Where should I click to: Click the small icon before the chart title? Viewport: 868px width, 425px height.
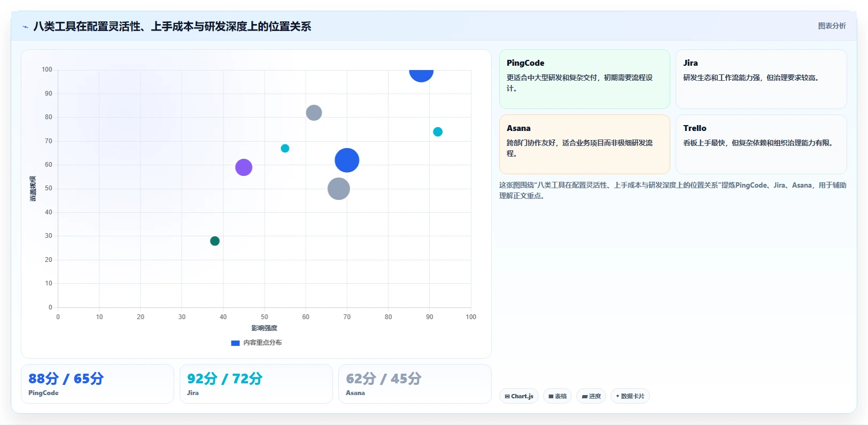pos(25,27)
